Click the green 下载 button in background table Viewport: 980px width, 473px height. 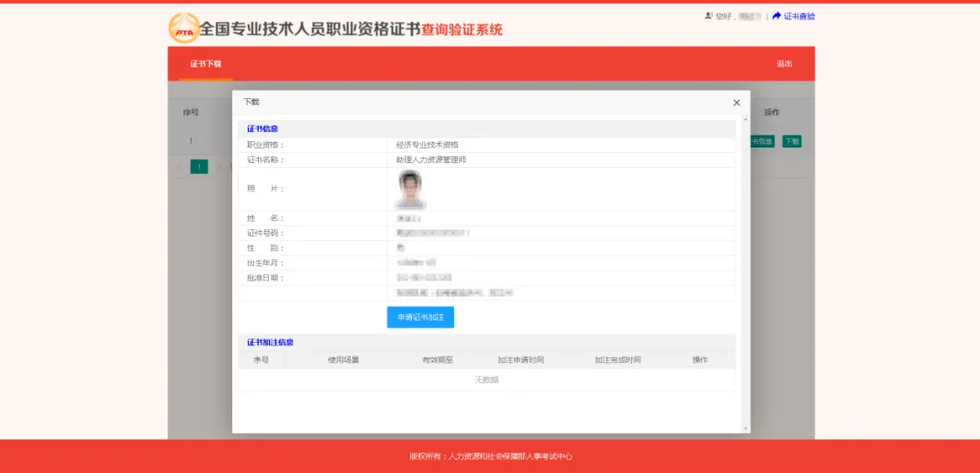point(791,141)
